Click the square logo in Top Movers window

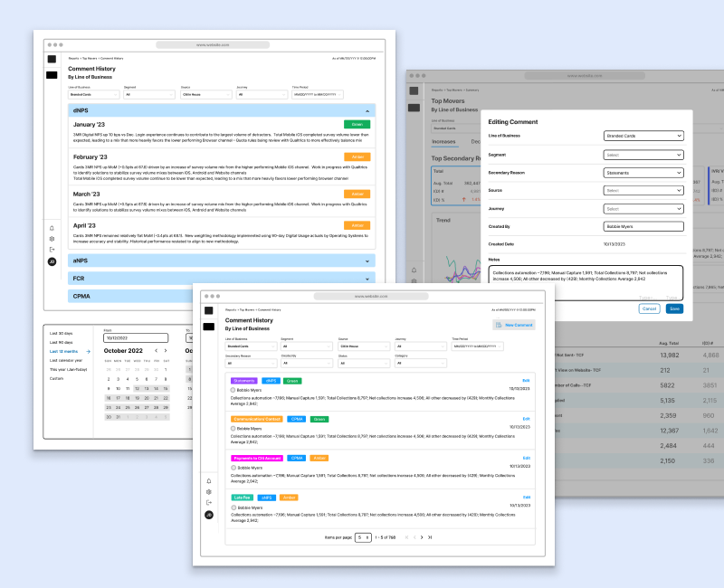[414, 91]
